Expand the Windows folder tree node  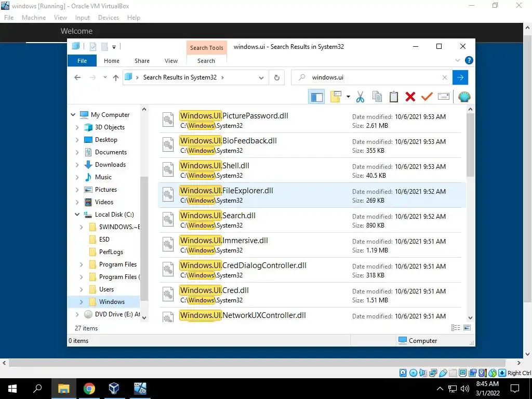pyautogui.click(x=81, y=302)
